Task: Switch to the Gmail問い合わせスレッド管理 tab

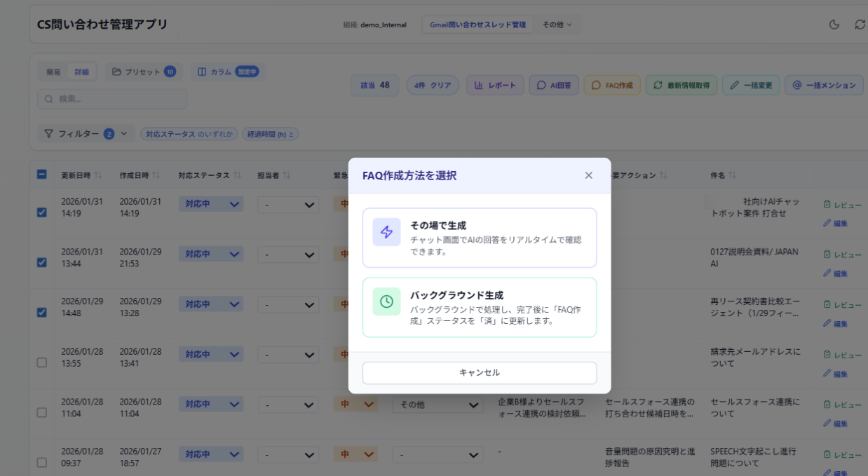Action: (x=477, y=25)
